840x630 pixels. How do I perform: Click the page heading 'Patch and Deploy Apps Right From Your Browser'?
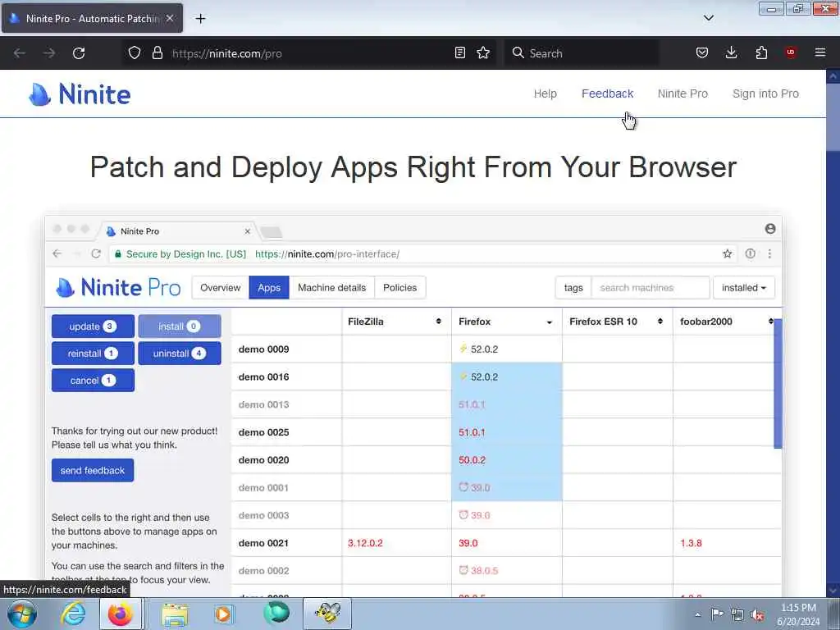tap(413, 167)
